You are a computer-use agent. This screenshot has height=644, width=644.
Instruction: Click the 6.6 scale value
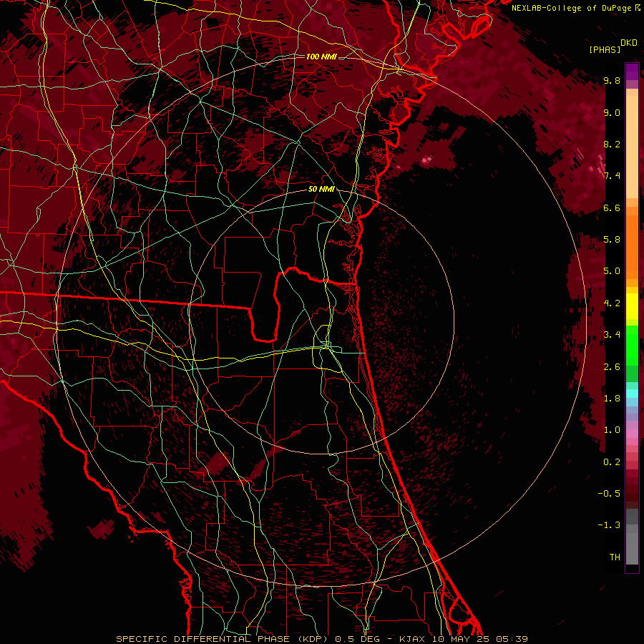(x=612, y=208)
